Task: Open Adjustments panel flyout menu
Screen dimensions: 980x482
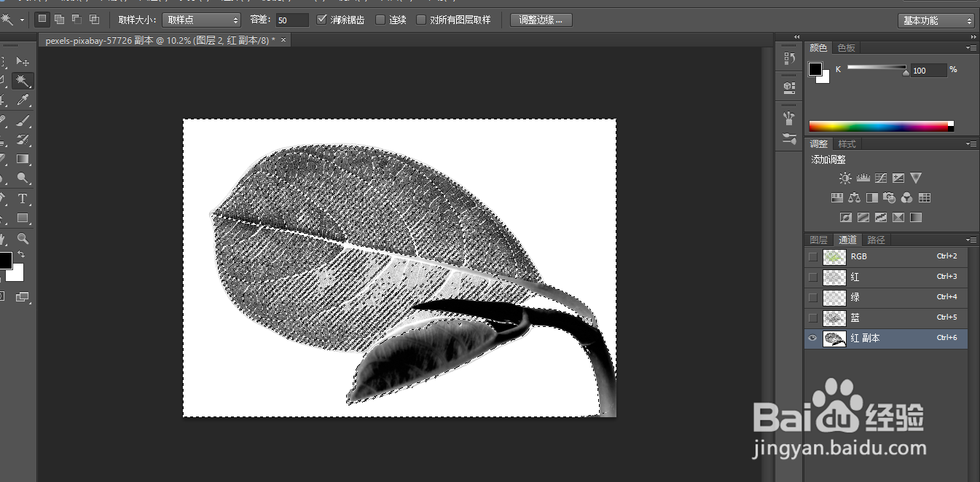Action: point(972,143)
